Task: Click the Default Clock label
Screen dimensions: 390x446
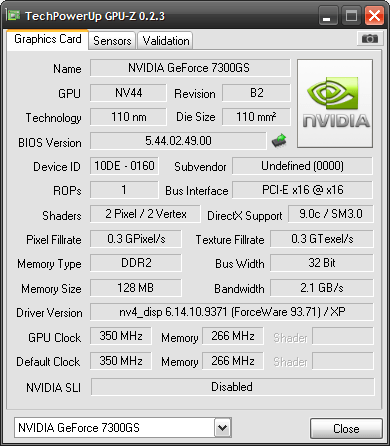Action: pyautogui.click(x=48, y=362)
